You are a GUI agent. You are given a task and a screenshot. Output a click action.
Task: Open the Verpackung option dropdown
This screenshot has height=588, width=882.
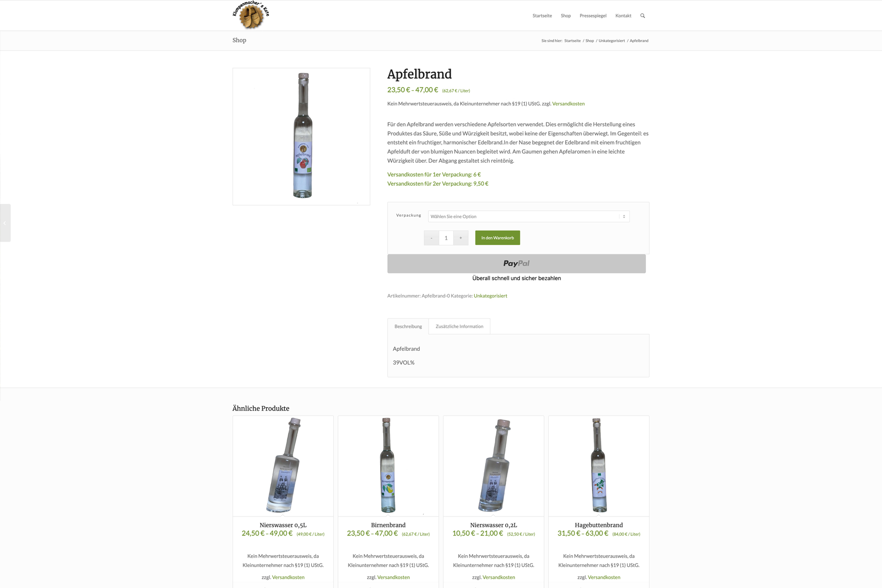coord(529,217)
